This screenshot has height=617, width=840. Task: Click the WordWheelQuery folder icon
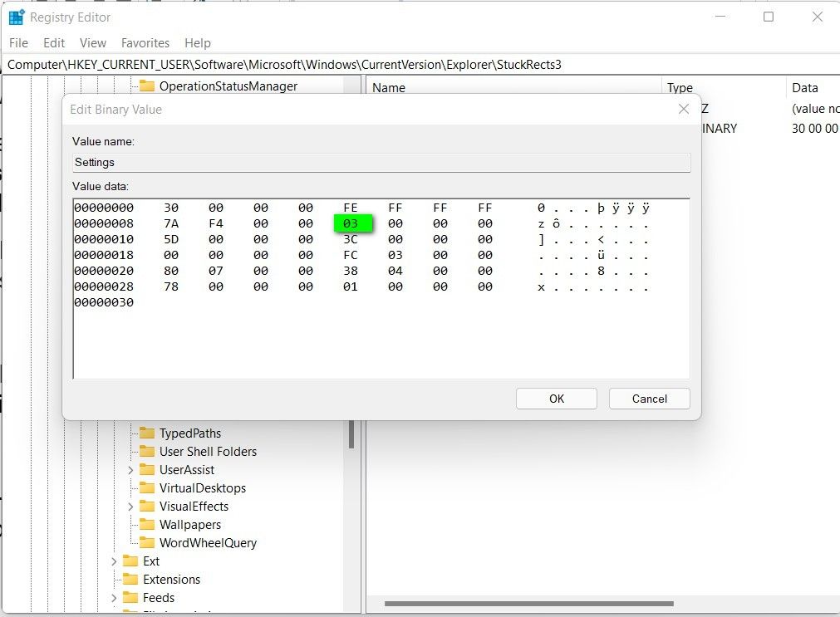[149, 542]
